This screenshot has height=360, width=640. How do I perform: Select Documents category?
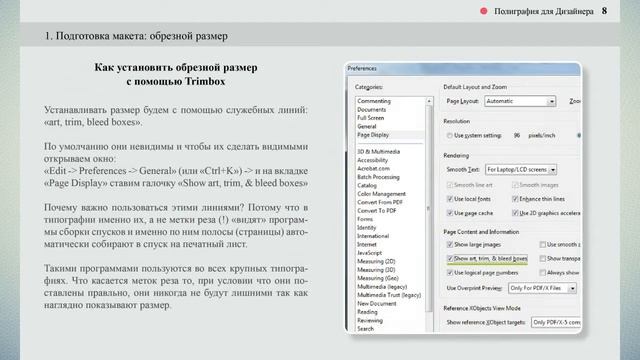click(371, 109)
